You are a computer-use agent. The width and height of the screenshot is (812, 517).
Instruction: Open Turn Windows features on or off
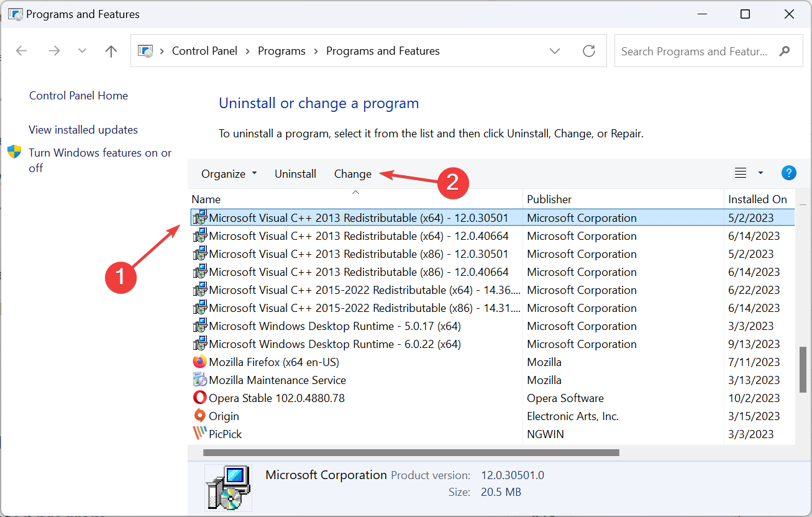[x=100, y=160]
